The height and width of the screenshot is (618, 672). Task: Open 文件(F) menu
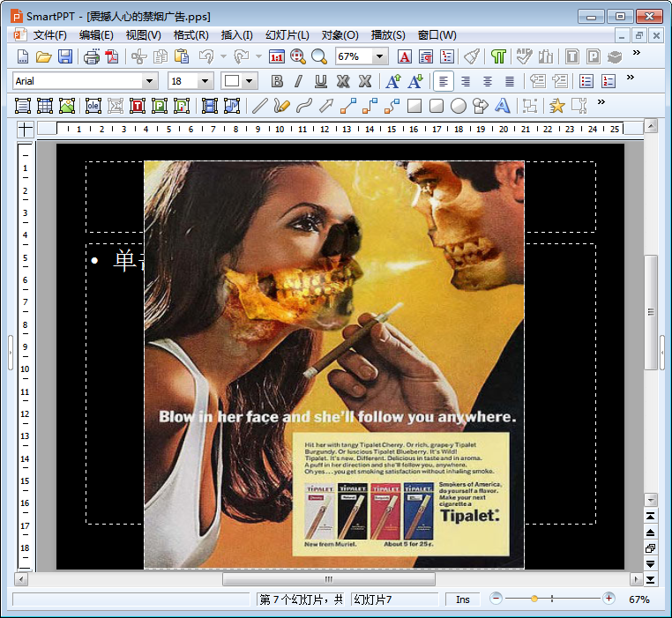pos(50,35)
